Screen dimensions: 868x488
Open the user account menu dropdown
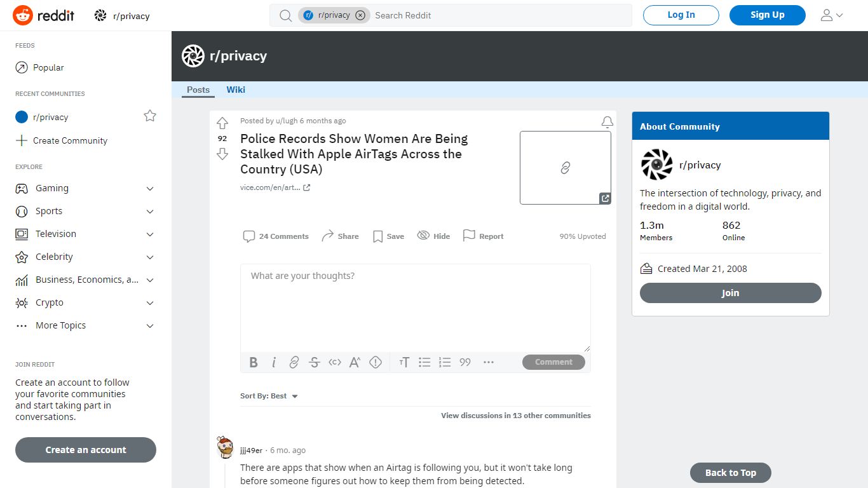pos(831,15)
